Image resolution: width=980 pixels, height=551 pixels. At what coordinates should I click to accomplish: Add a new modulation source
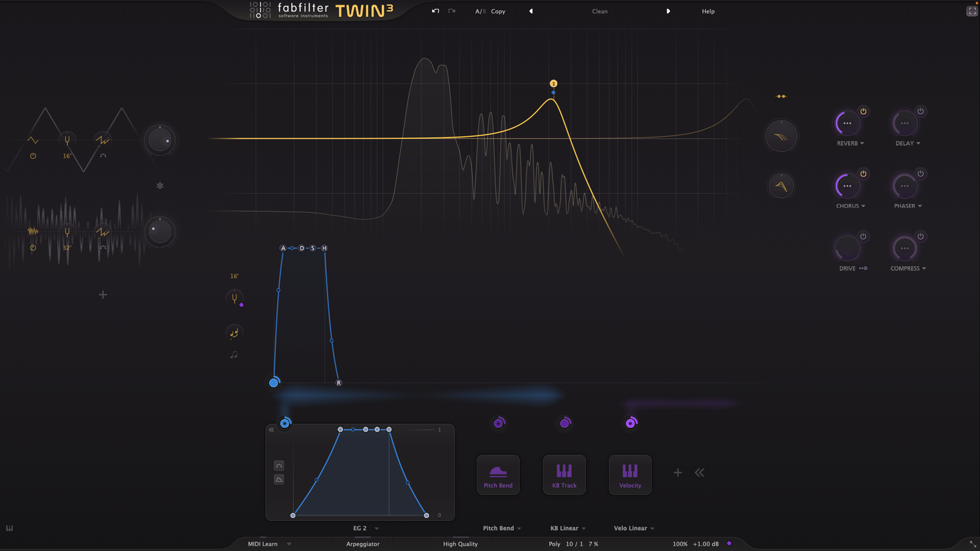click(x=678, y=472)
